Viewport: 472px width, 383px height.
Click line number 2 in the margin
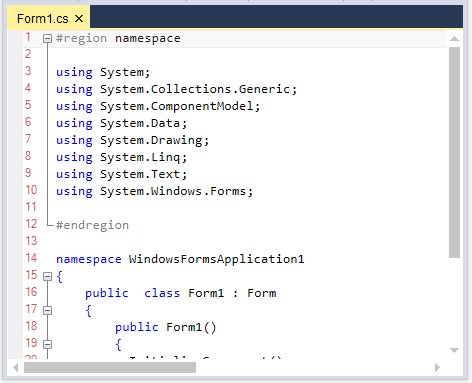[x=28, y=54]
